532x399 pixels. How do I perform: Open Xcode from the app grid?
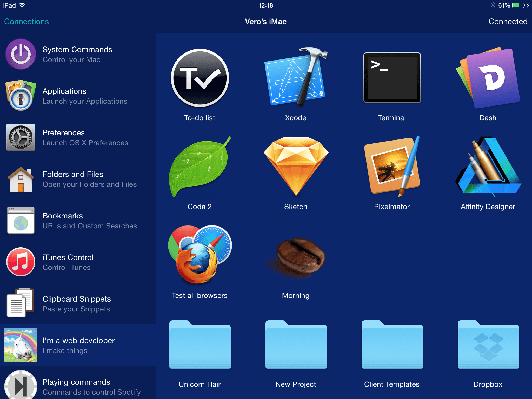tap(296, 77)
